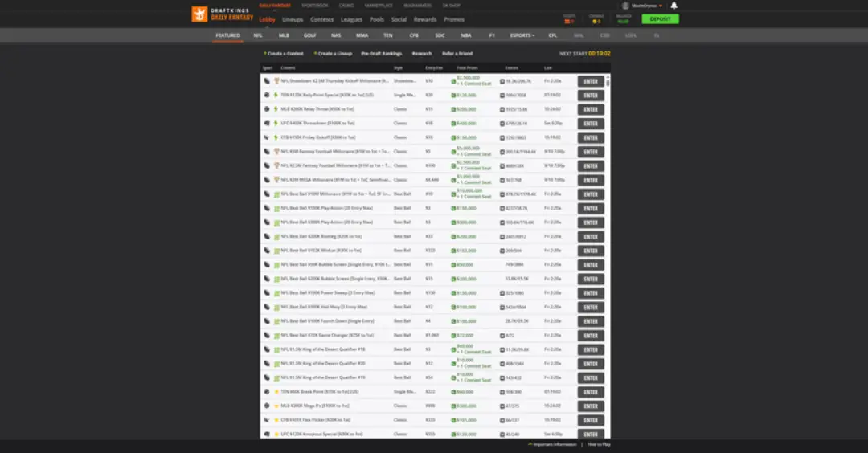
Task: Click ENTER for NFL Showdown Thursday Kickoff contest
Action: (591, 81)
